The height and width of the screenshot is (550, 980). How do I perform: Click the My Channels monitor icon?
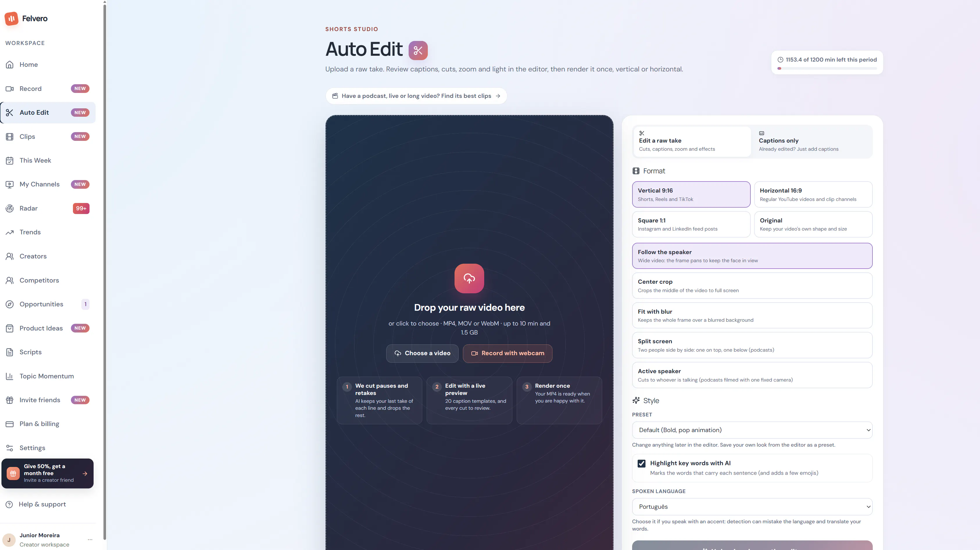click(10, 184)
